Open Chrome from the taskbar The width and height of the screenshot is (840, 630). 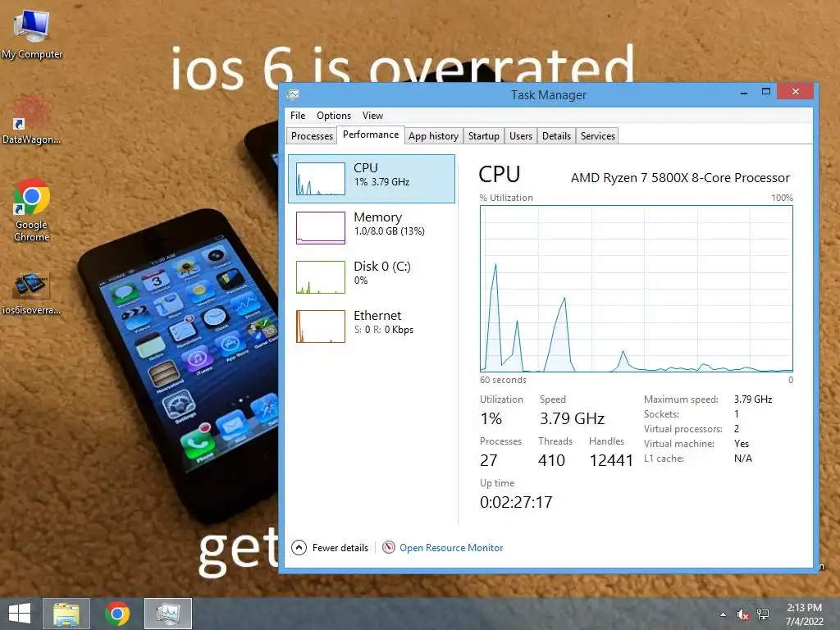point(117,614)
